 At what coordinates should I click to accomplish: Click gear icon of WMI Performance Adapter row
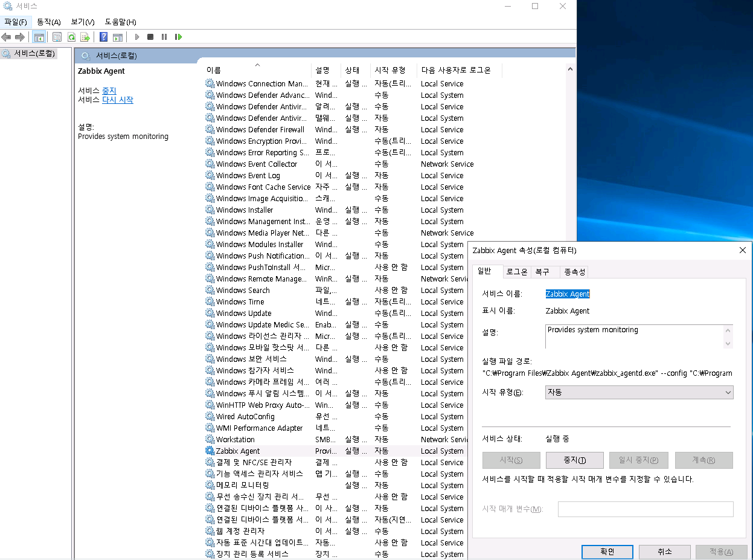click(210, 428)
